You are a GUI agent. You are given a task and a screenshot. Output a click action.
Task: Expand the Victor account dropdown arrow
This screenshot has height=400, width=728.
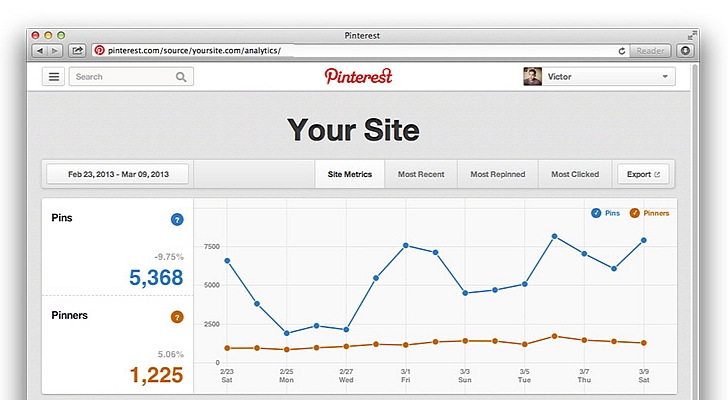[665, 77]
